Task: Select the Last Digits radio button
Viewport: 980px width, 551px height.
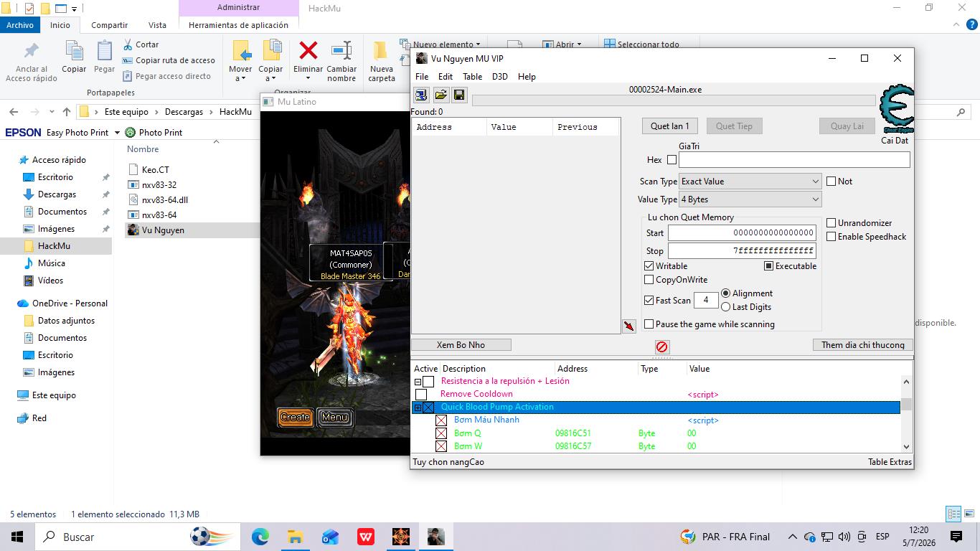Action: (726, 307)
